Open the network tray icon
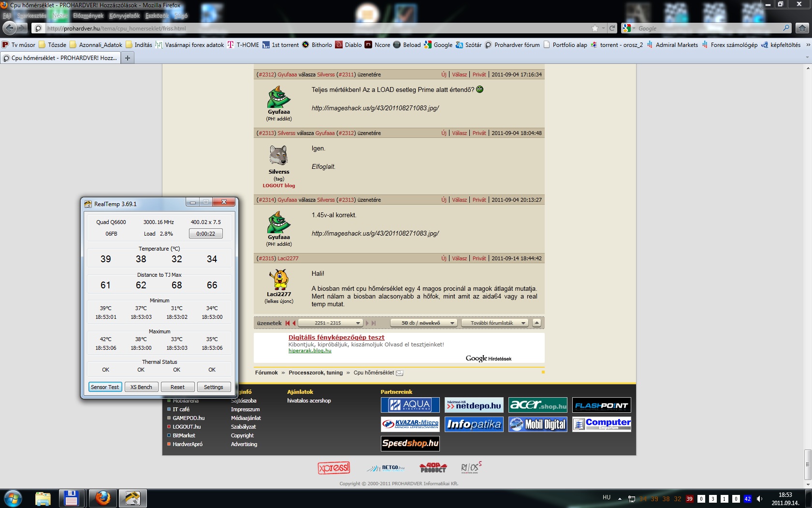The image size is (812, 508). click(x=631, y=499)
